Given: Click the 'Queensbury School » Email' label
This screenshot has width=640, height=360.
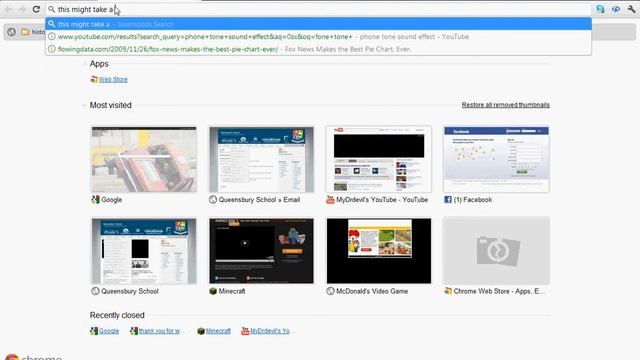Looking at the screenshot, I should pyautogui.click(x=259, y=200).
